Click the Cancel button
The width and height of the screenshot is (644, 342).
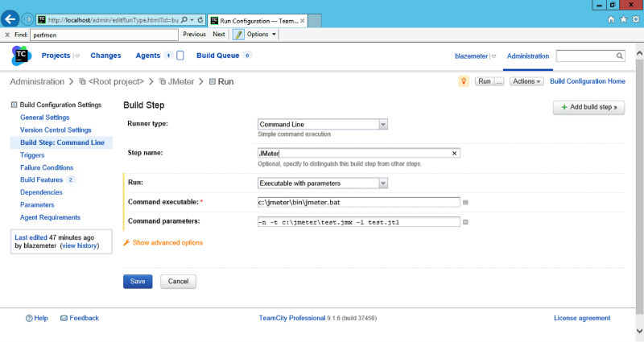(x=178, y=281)
